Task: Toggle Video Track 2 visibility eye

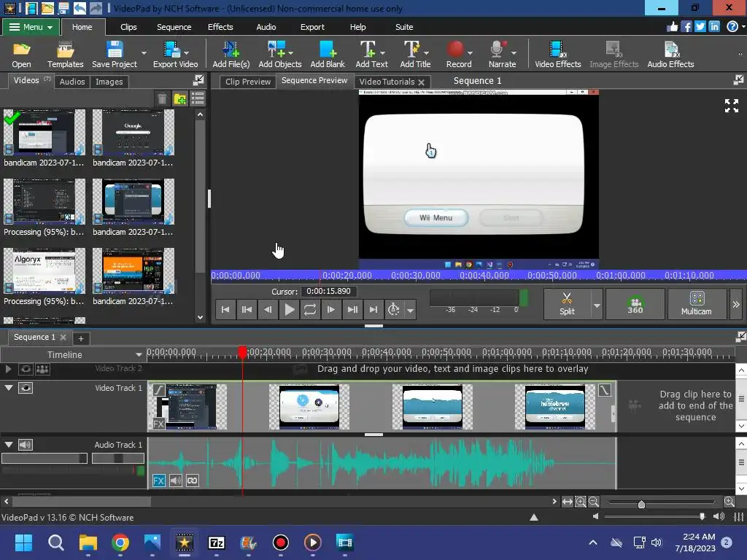Action: [26, 369]
